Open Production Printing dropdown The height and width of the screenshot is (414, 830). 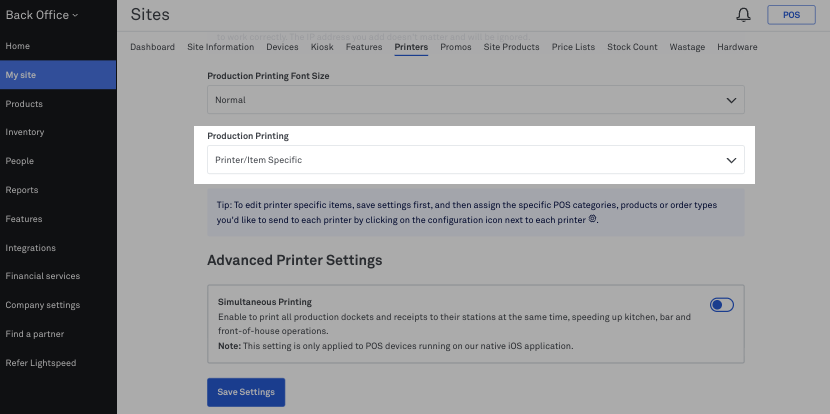pos(475,159)
